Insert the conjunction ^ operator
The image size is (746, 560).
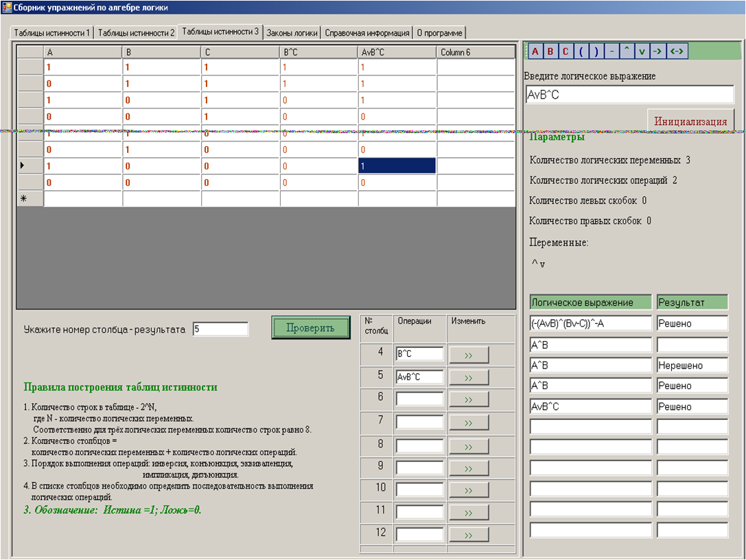(627, 51)
